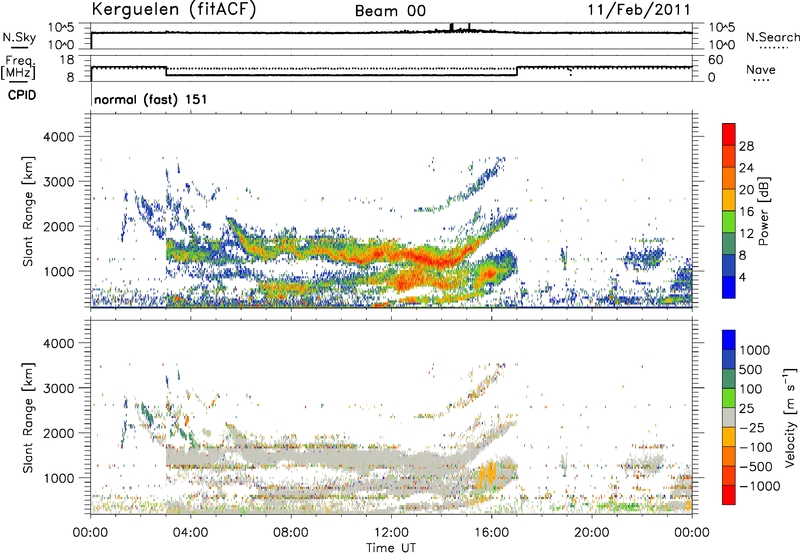Click the 18 tick of the frequency axis
The image size is (800, 554).
(67, 60)
